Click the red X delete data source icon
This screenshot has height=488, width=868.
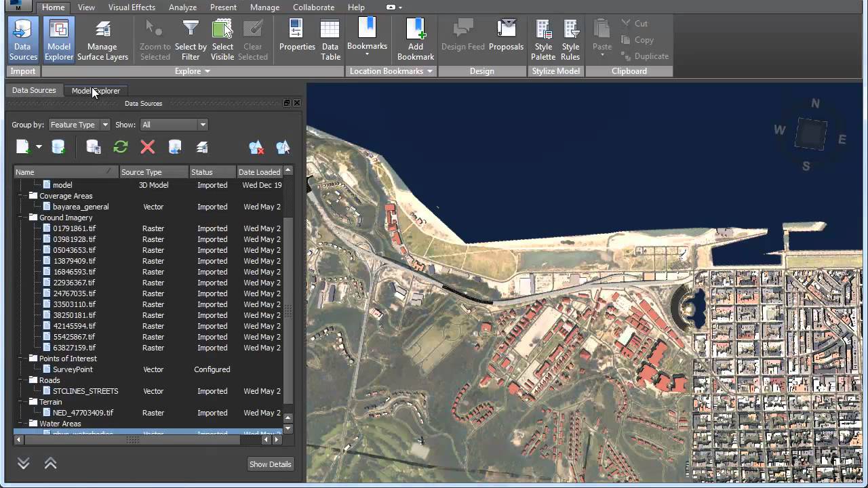pos(147,147)
